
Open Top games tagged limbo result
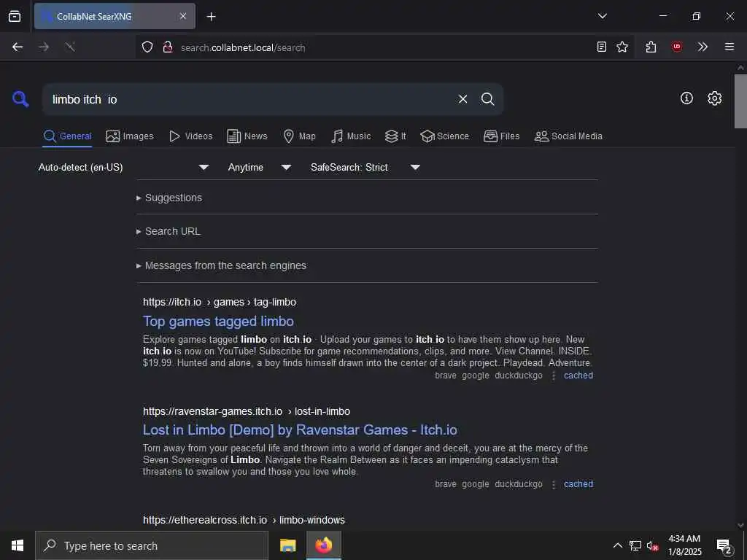[218, 322]
